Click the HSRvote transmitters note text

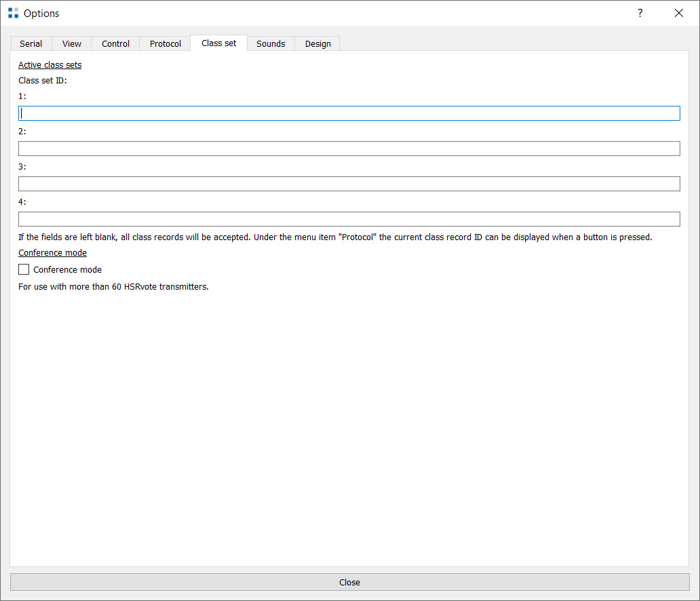113,287
